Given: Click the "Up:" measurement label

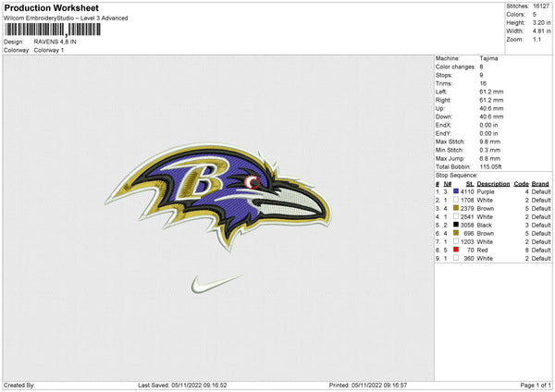Looking at the screenshot, I should [440, 108].
